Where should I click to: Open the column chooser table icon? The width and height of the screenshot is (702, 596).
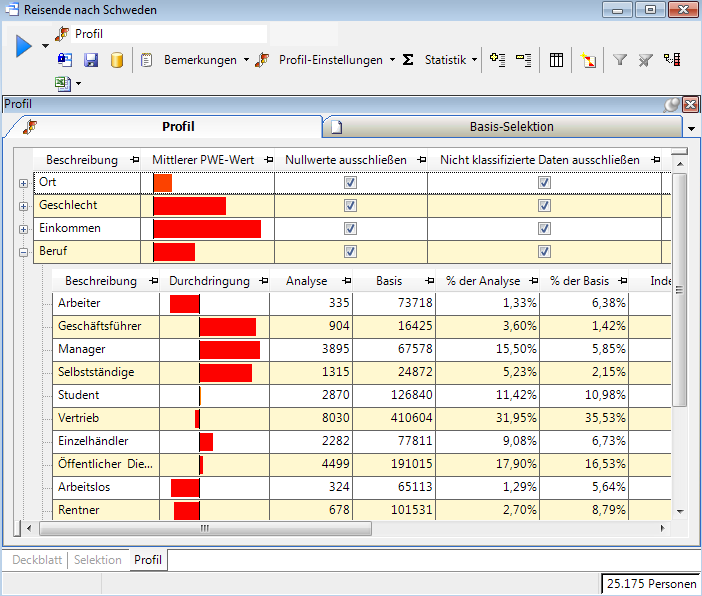(557, 60)
